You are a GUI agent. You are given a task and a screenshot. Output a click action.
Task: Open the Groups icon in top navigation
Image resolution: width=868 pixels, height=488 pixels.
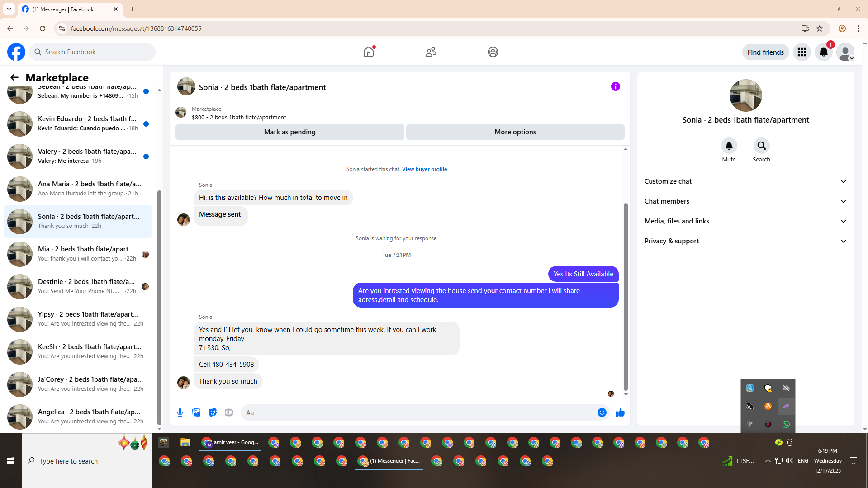[493, 52]
